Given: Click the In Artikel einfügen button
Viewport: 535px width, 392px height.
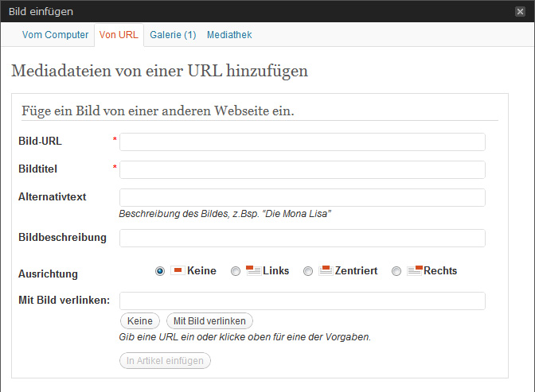Looking at the screenshot, I should [166, 360].
